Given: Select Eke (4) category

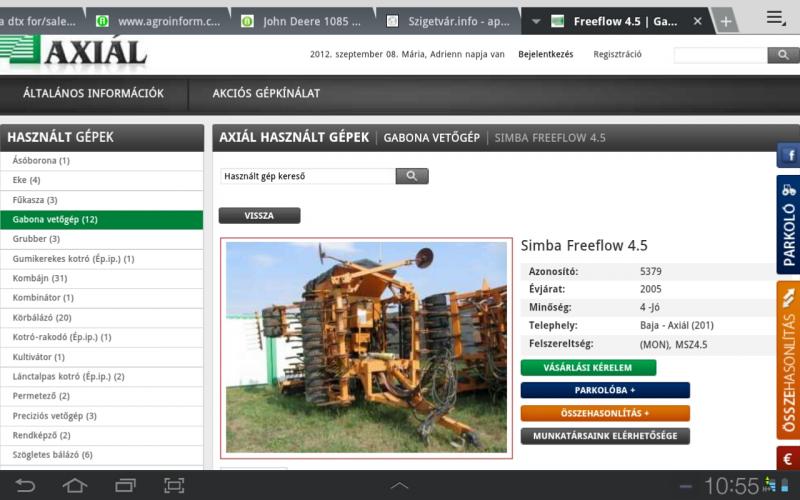Looking at the screenshot, I should click(x=102, y=180).
